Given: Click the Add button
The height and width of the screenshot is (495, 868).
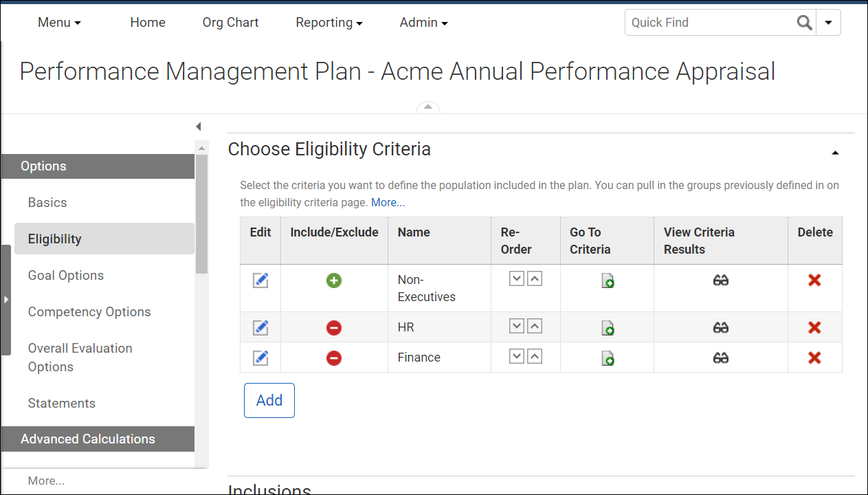Looking at the screenshot, I should [269, 400].
